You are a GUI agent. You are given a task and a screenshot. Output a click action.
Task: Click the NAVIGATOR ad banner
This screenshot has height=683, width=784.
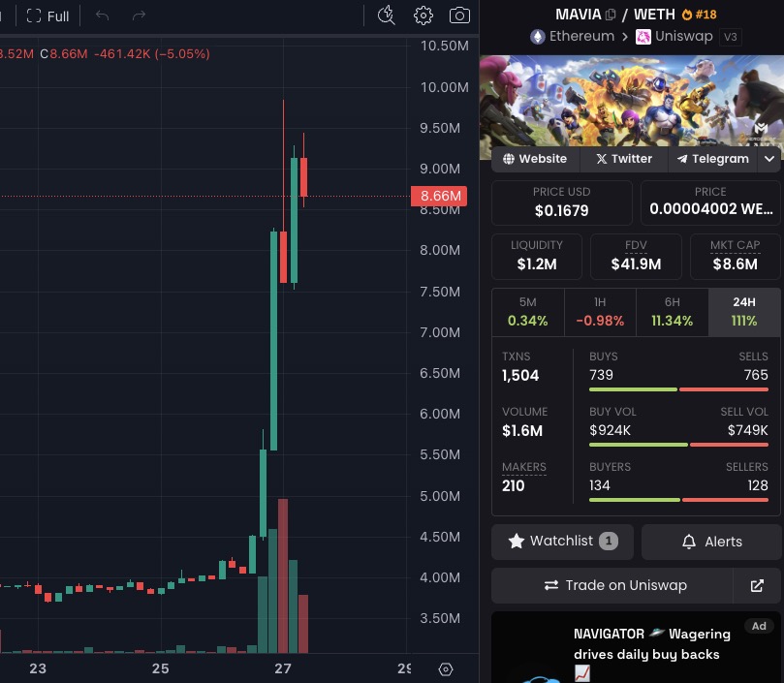636,647
